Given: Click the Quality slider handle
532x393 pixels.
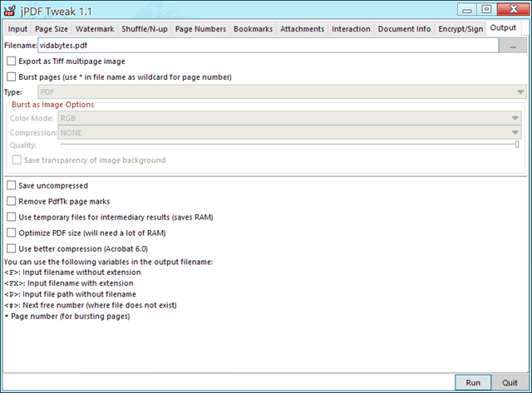Looking at the screenshot, I should (517, 145).
